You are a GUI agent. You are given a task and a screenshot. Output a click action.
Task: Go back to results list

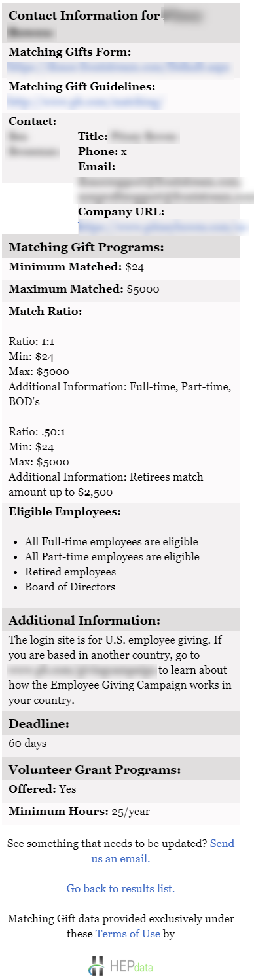(x=120, y=888)
